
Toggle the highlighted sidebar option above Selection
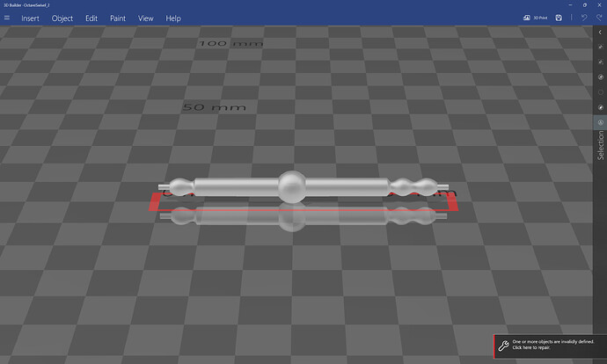[601, 122]
